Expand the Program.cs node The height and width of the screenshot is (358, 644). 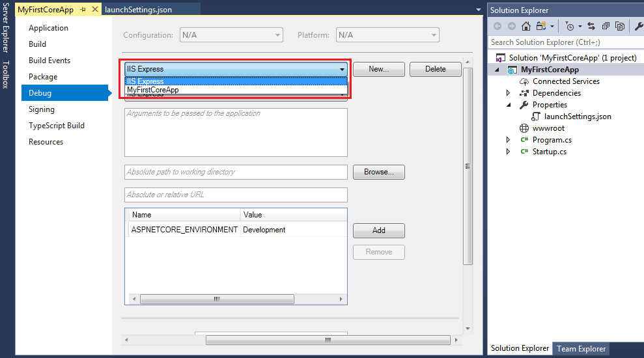(509, 140)
